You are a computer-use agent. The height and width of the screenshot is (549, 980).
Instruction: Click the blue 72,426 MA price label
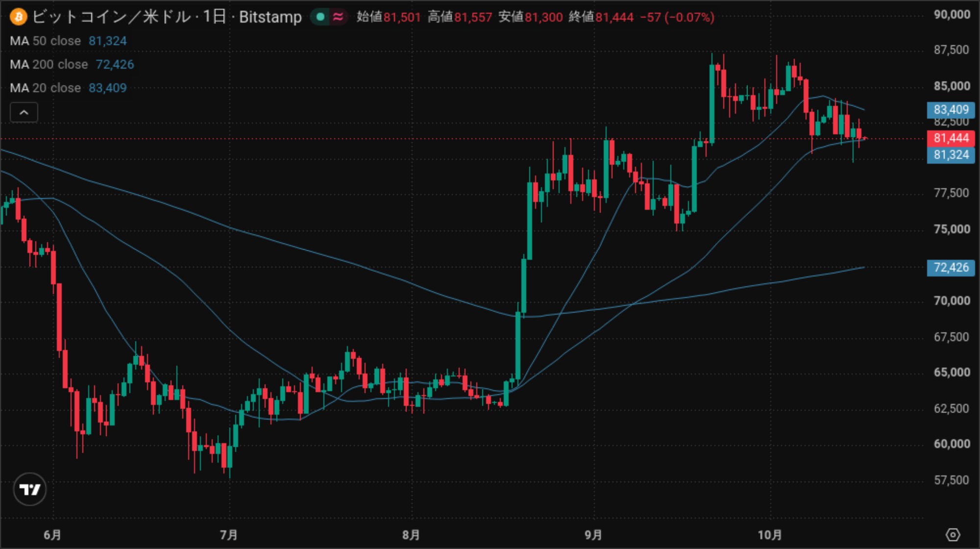pos(951,268)
